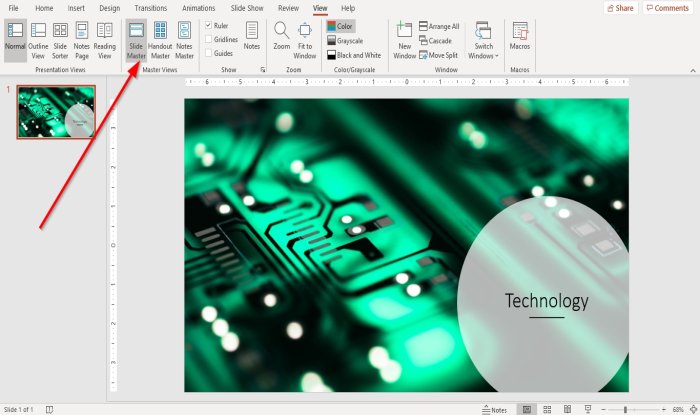Switch to the Home tab

[44, 8]
